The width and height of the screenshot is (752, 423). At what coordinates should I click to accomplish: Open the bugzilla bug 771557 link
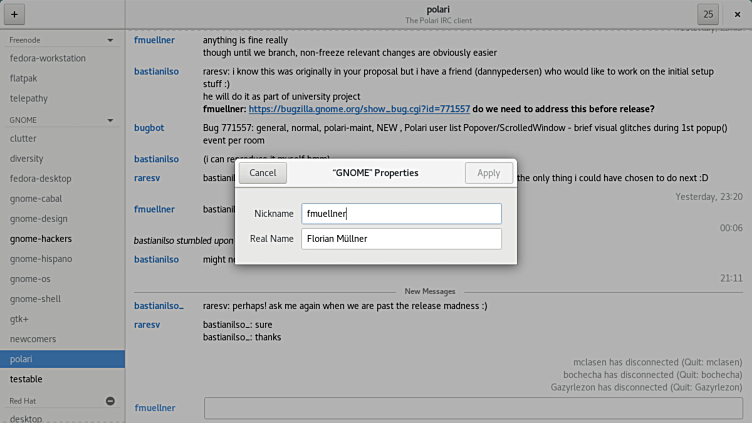[359, 109]
